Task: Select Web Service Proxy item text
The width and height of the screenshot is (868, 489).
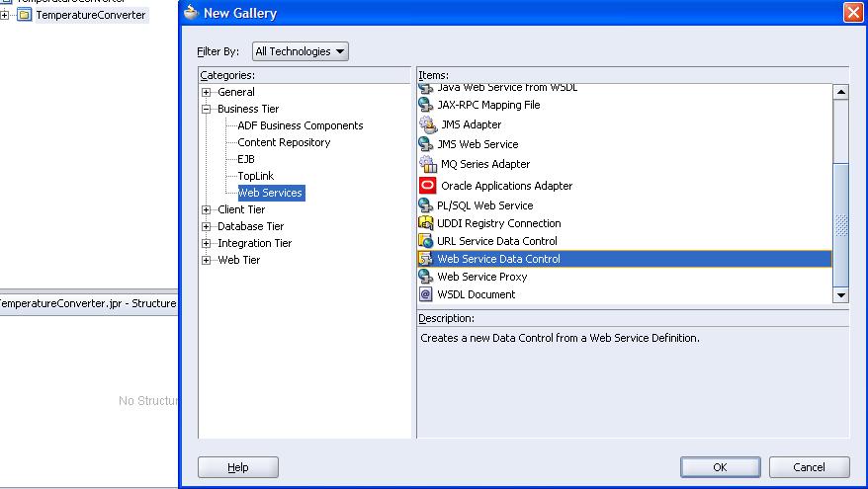Action: (481, 276)
